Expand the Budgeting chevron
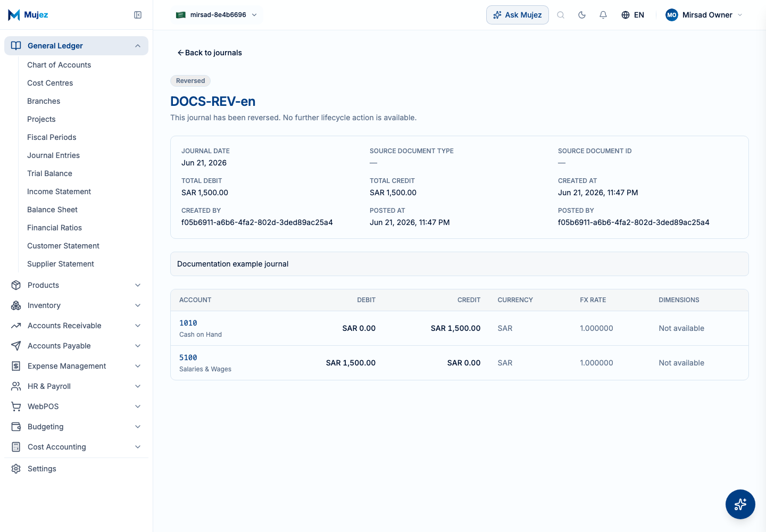 pos(138,427)
